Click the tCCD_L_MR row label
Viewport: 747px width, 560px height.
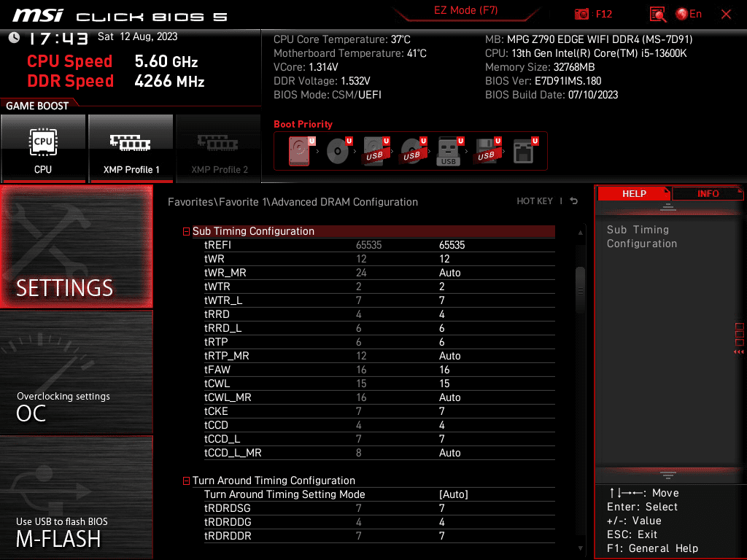click(x=233, y=452)
